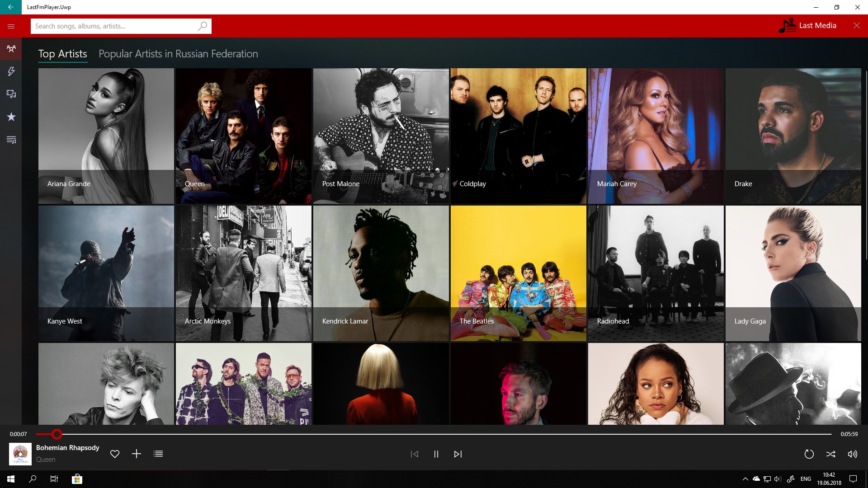Open the Lady Gaga artist tile
This screenshot has height=488, width=868.
[793, 273]
